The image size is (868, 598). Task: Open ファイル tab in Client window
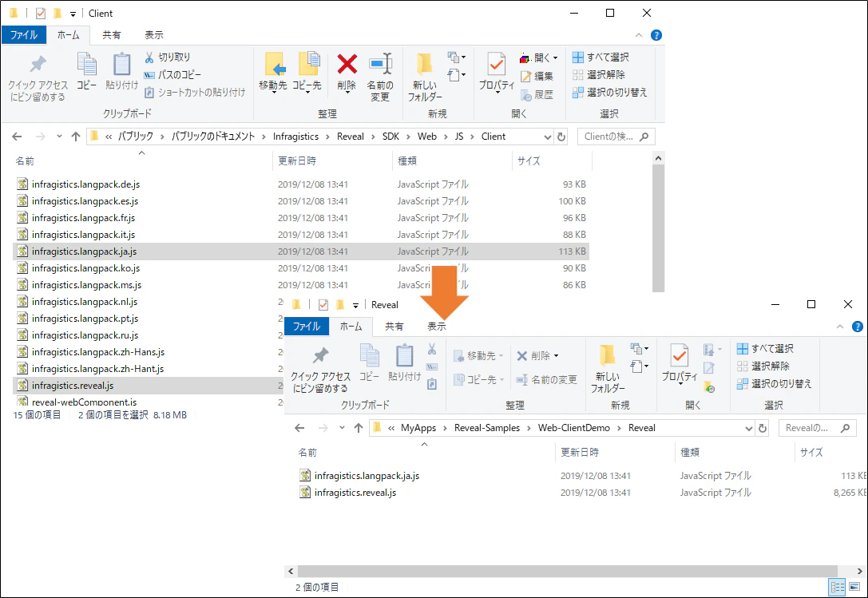24,35
